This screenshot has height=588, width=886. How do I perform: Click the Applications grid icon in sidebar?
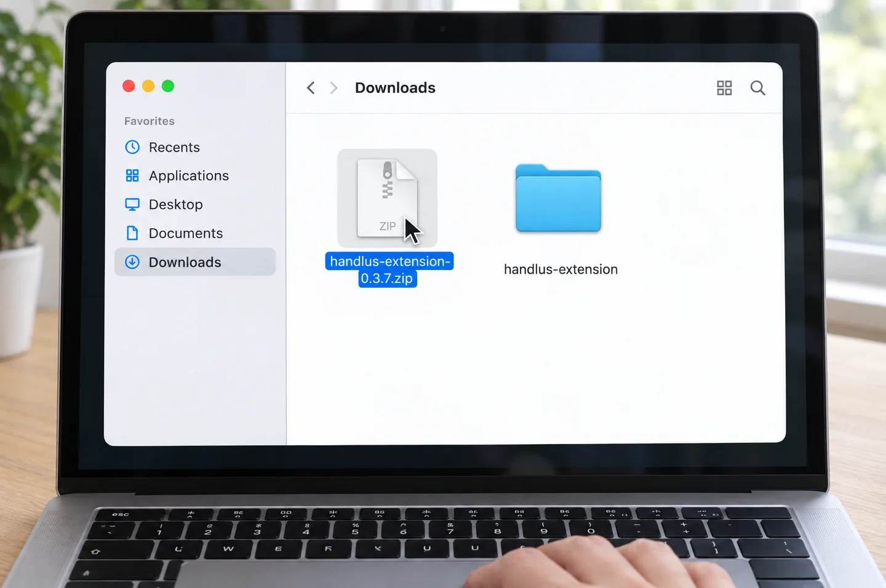click(132, 175)
